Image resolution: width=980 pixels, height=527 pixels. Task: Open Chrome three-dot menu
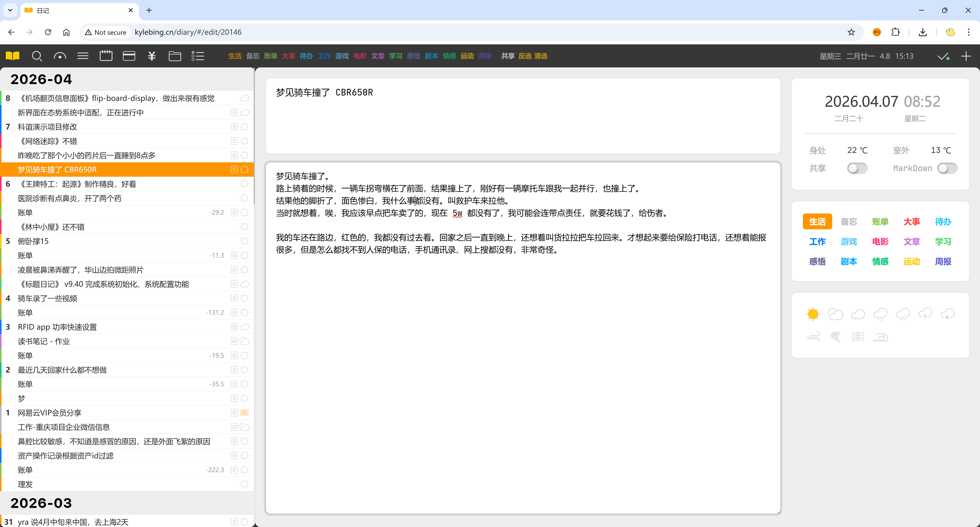coord(969,32)
